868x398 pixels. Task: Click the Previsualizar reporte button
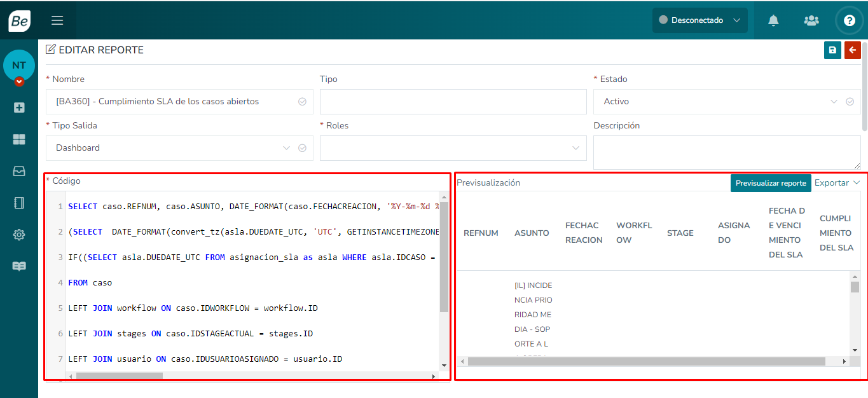[770, 183]
